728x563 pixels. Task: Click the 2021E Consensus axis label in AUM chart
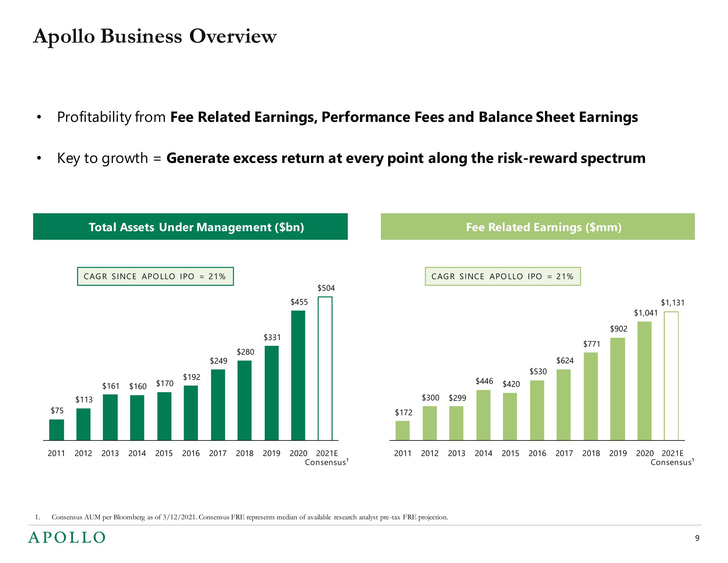click(x=327, y=458)
